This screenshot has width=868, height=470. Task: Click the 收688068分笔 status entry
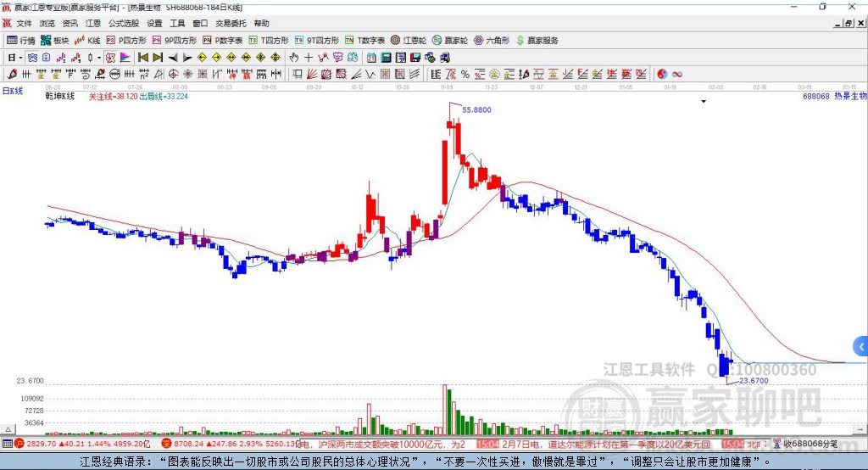click(x=806, y=444)
